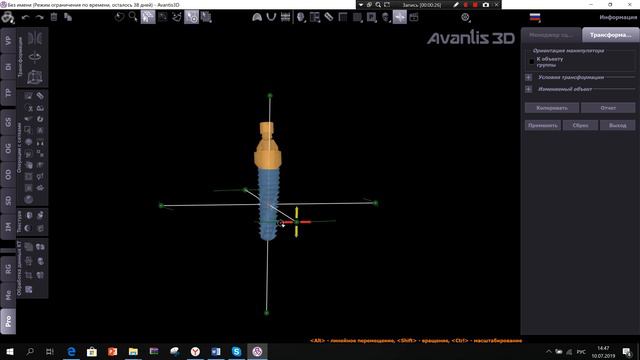Click the 'Информация' link at top right
640x360 pixels.
(x=618, y=17)
